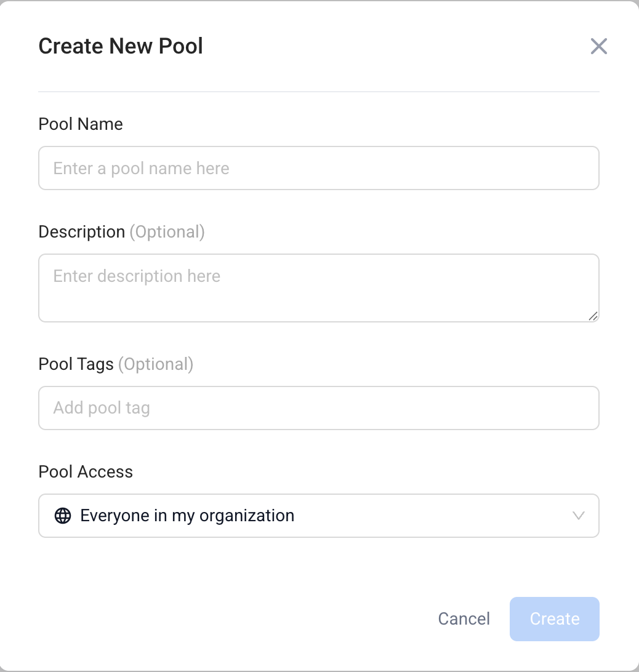
Task: Click the Enter a pool name here placeholder
Action: coord(141,169)
